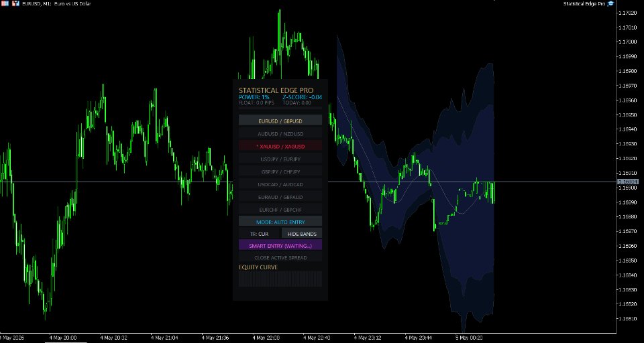Image resolution: width=644 pixels, height=343 pixels.
Task: Click the 4 May 20:00 time label
Action: [63, 338]
